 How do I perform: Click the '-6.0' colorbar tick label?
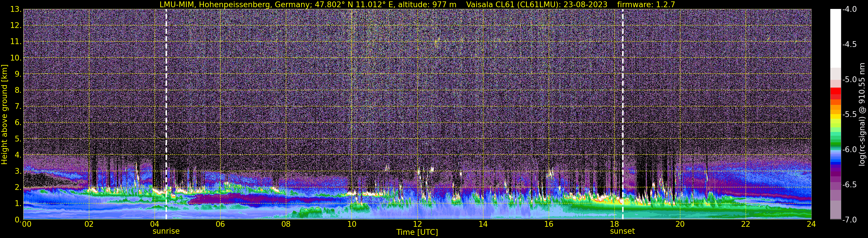click(x=850, y=150)
